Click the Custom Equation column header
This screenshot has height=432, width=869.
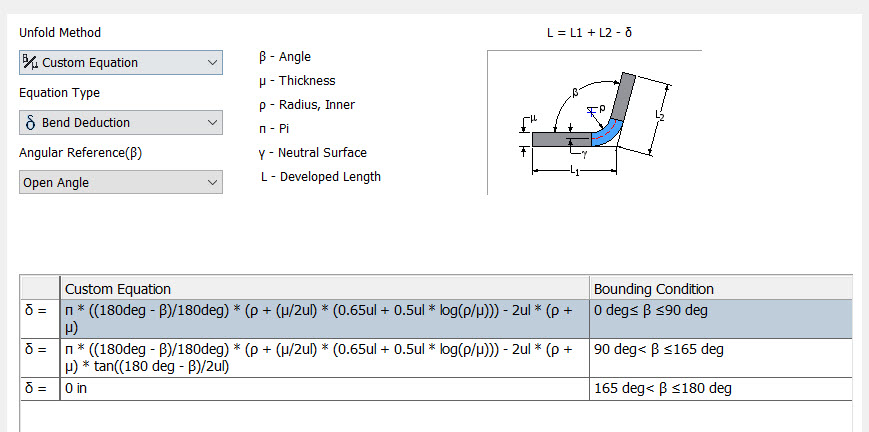324,288
